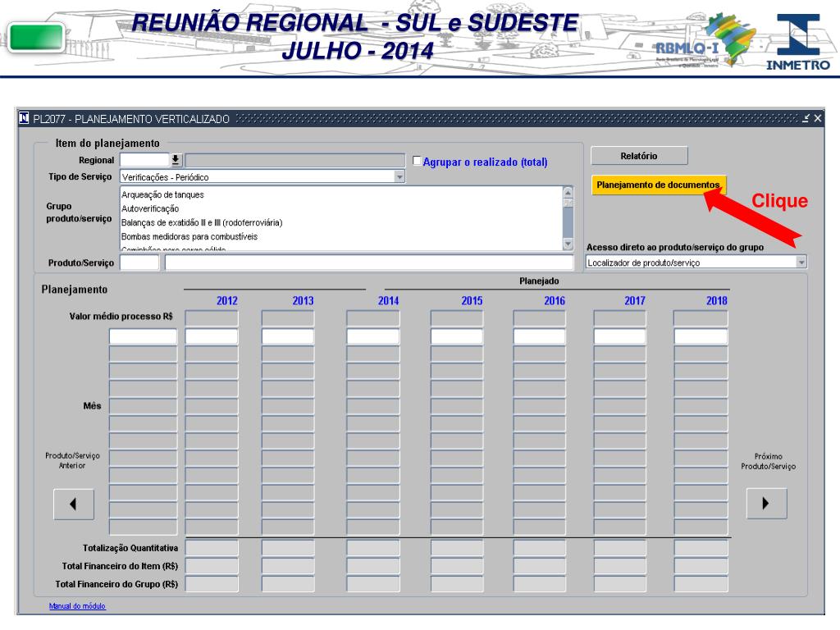Click the INMETRO logo
Screen dimensions: 840x630
point(798,43)
